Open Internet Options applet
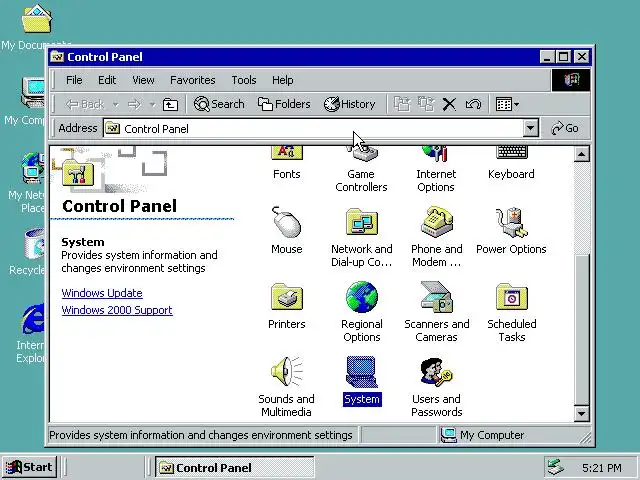This screenshot has width=640, height=480. (x=436, y=169)
